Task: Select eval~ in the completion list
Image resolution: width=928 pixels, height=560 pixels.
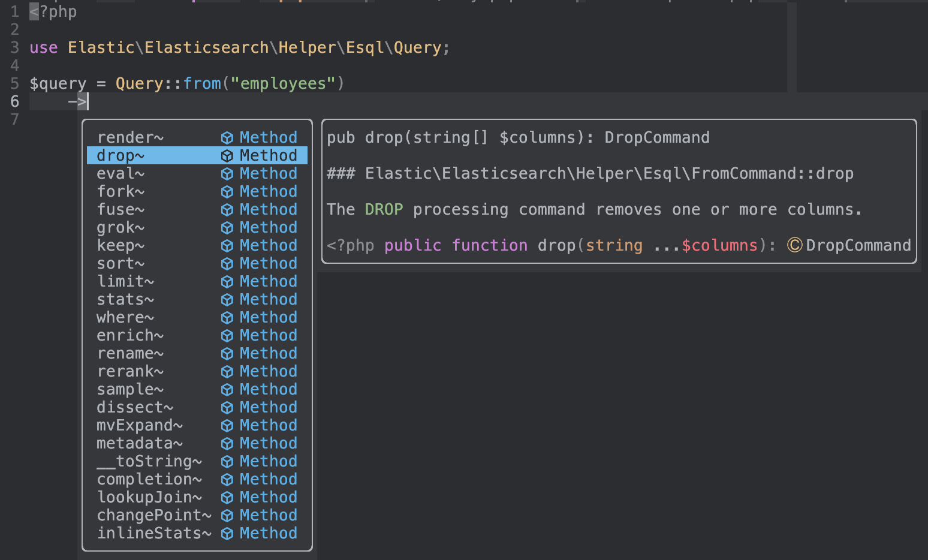Action: point(120,173)
